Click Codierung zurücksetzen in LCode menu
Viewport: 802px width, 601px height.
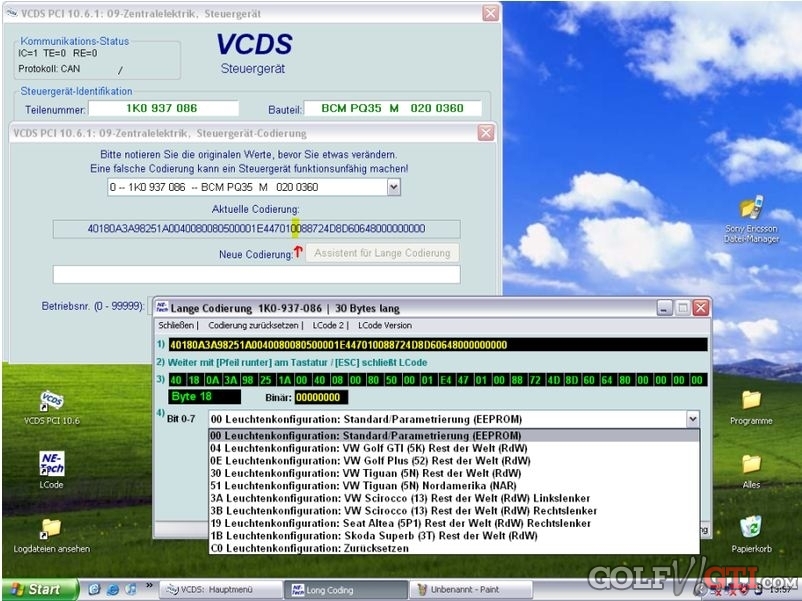tap(254, 326)
